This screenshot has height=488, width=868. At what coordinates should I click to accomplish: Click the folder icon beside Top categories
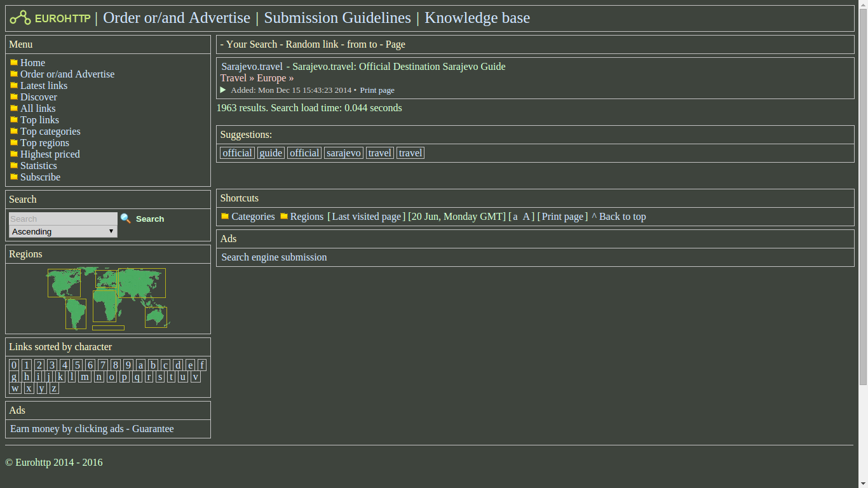point(14,131)
